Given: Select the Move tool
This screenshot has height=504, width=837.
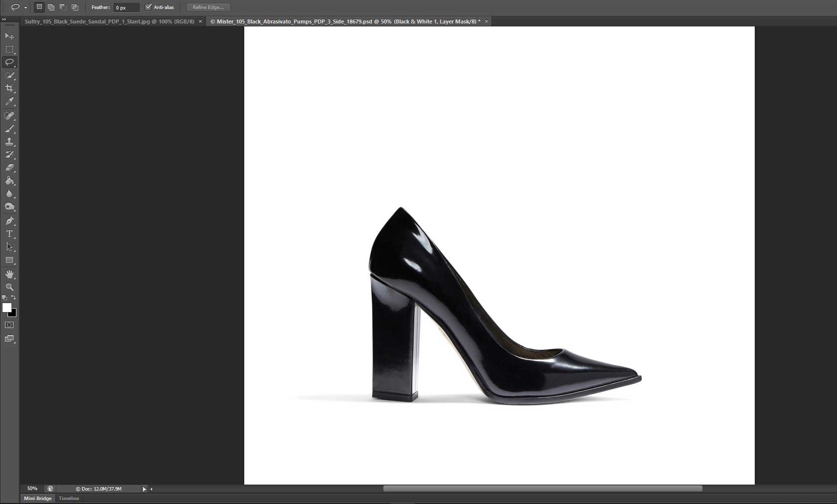Looking at the screenshot, I should click(9, 36).
